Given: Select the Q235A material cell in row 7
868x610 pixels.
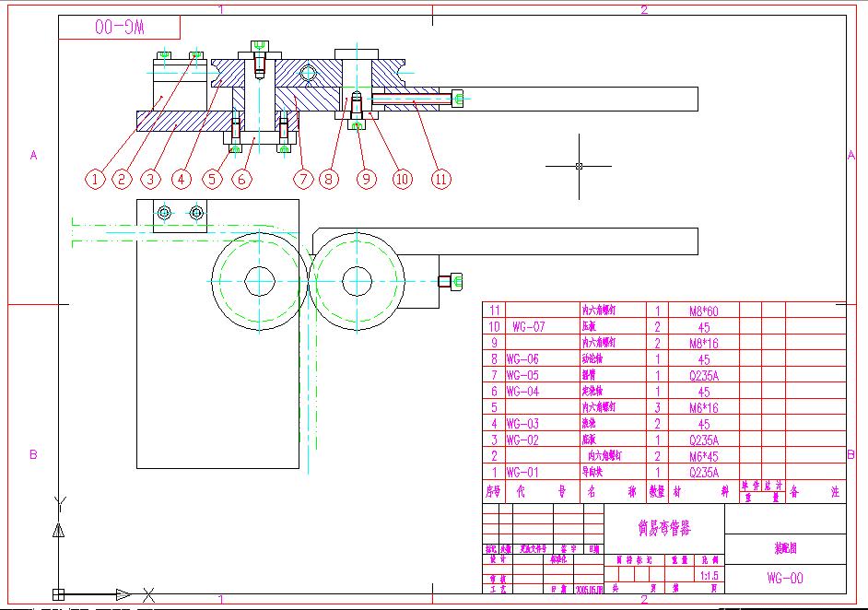Looking at the screenshot, I should click(x=704, y=375).
